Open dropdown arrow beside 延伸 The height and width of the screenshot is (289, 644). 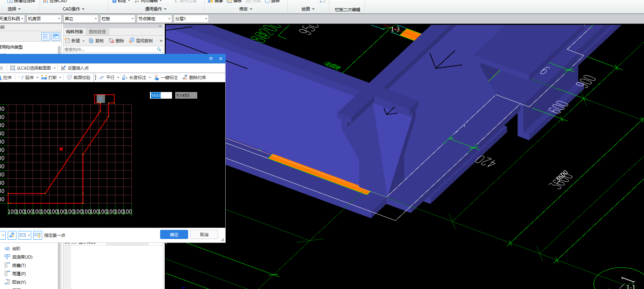tap(37, 78)
